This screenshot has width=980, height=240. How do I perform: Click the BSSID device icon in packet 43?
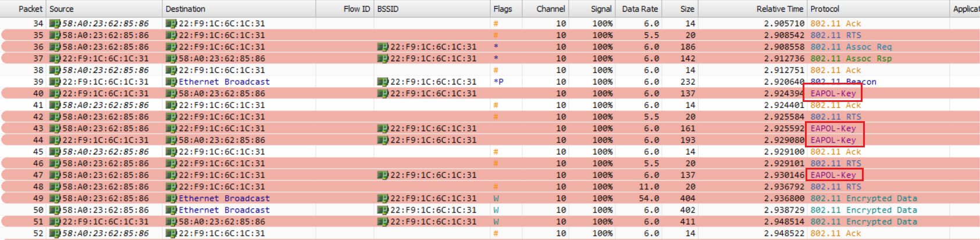(383, 128)
